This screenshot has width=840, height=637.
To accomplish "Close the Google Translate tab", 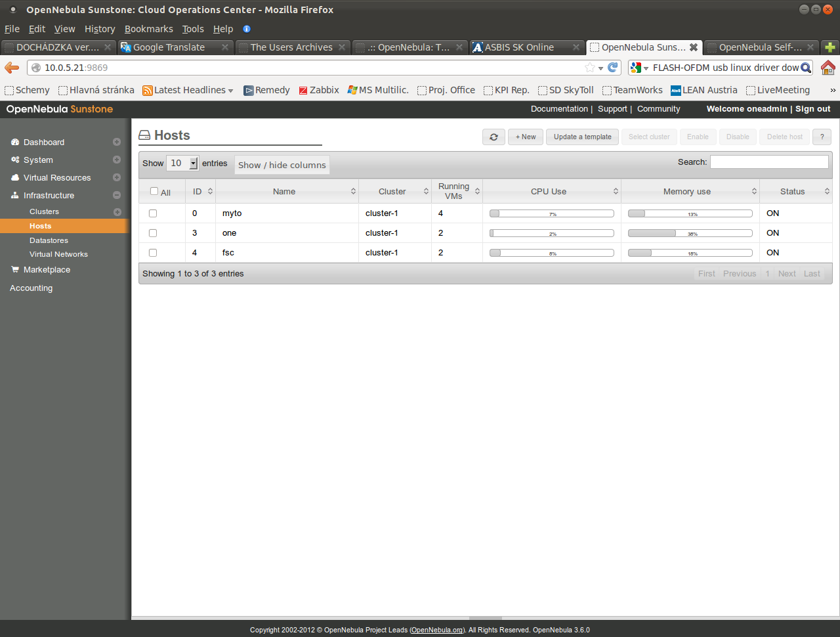I will 225,47.
